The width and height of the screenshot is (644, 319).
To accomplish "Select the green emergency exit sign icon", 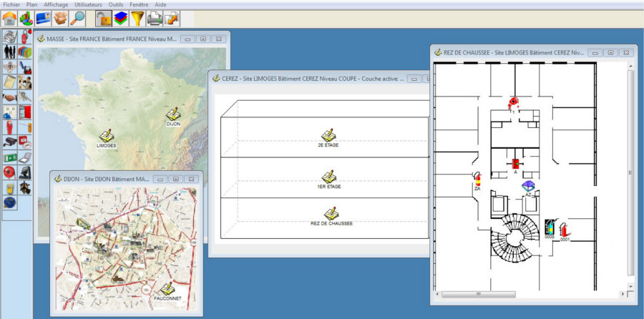I will (x=10, y=157).
